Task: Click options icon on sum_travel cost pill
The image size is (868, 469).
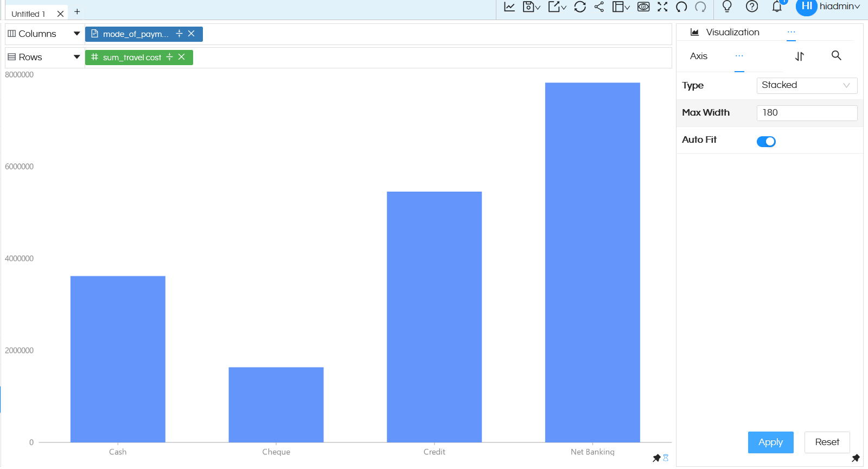Action: (x=169, y=57)
